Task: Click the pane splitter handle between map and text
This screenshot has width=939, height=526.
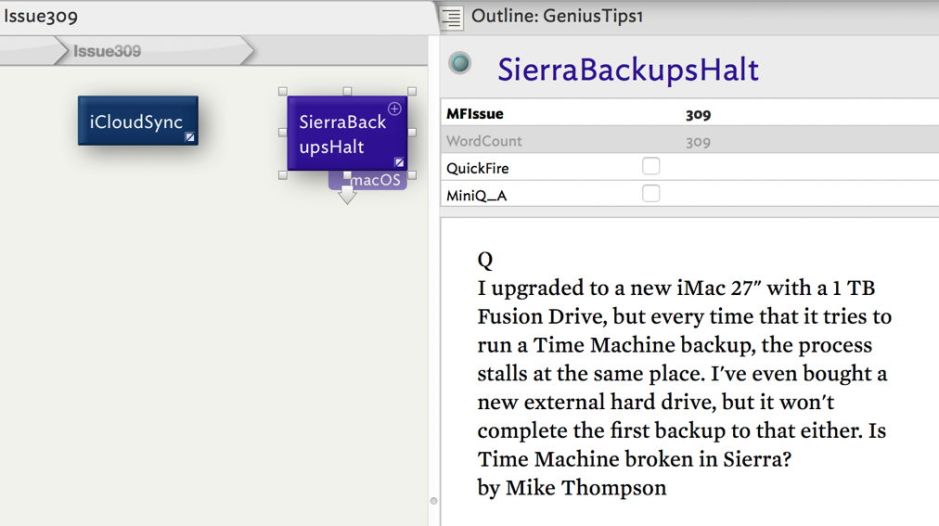Action: (433, 499)
